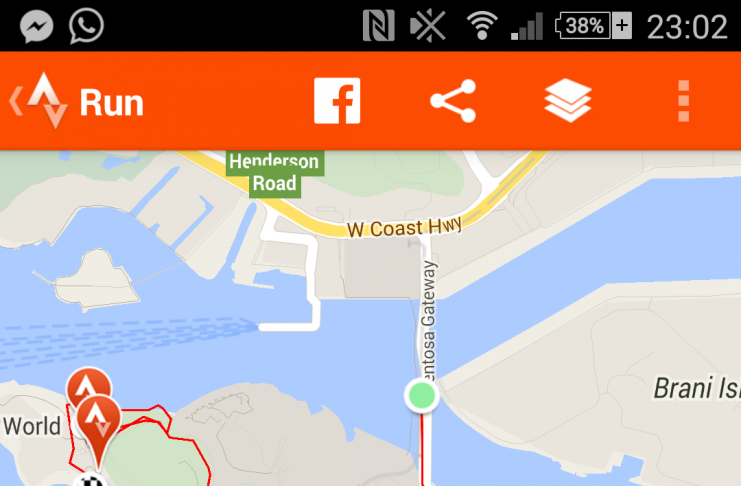Open the three-dot overflow menu
The height and width of the screenshot is (486, 741).
(x=683, y=101)
